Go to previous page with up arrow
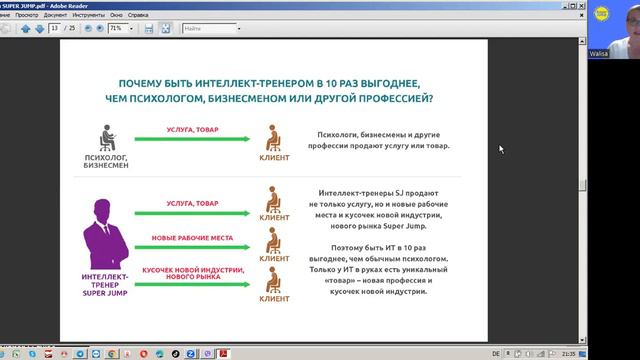640x360 pixels. tap(25, 29)
